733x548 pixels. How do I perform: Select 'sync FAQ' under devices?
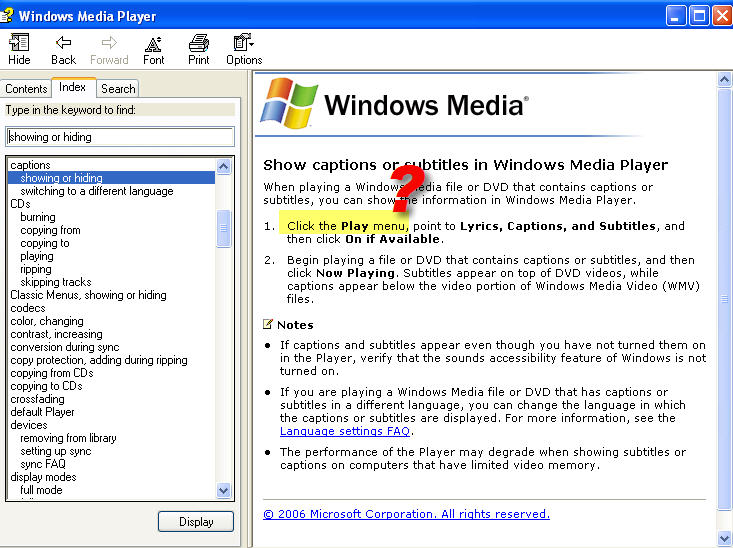point(42,464)
